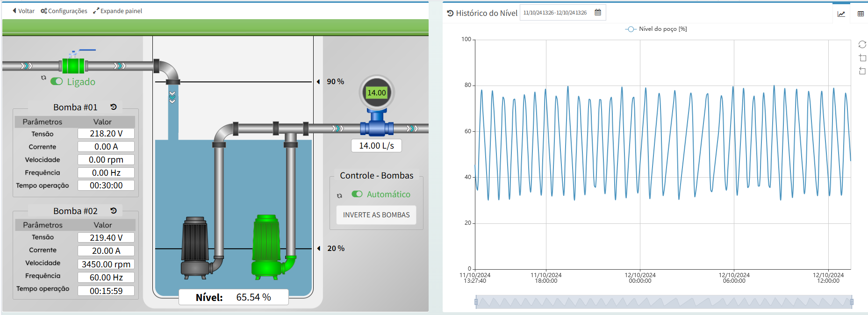Activate the chart area zoom tool
868x315 pixels.
[862, 58]
